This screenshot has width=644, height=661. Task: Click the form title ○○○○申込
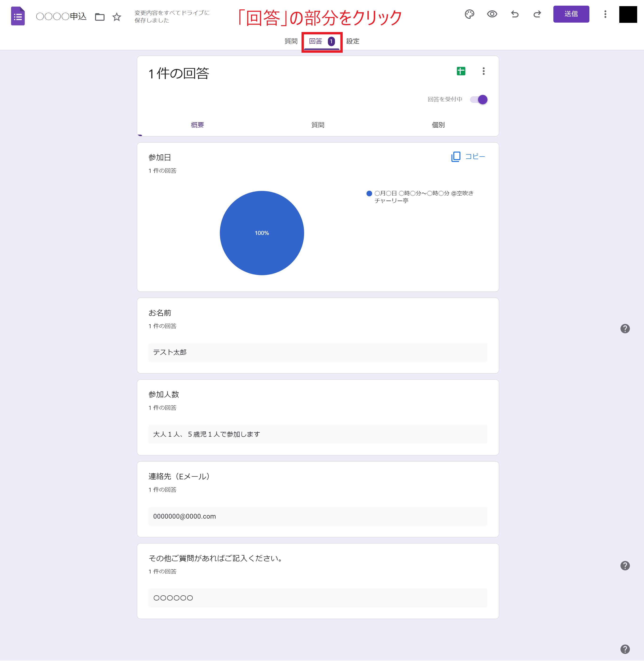61,16
